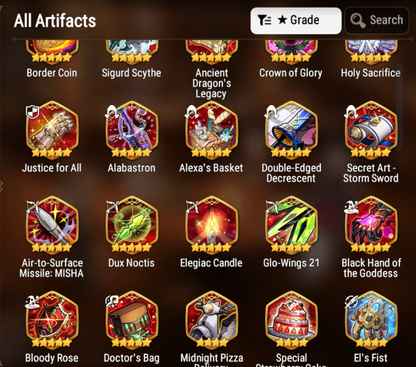Select the Glo-Wings 21 artifact

pyautogui.click(x=291, y=226)
